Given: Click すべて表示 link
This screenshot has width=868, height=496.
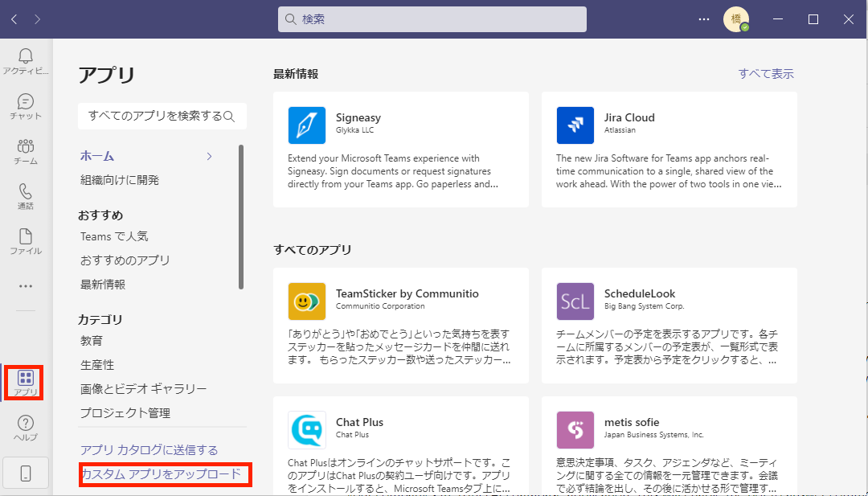Looking at the screenshot, I should (x=766, y=74).
